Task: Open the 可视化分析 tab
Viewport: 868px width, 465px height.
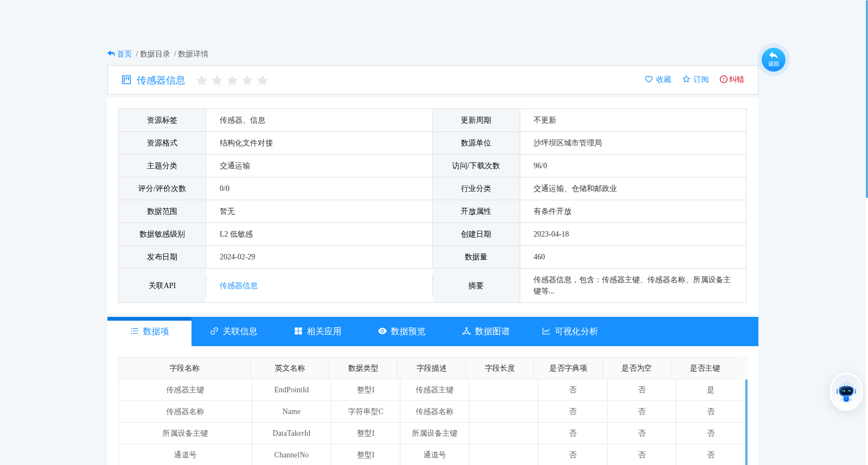Action: [570, 332]
